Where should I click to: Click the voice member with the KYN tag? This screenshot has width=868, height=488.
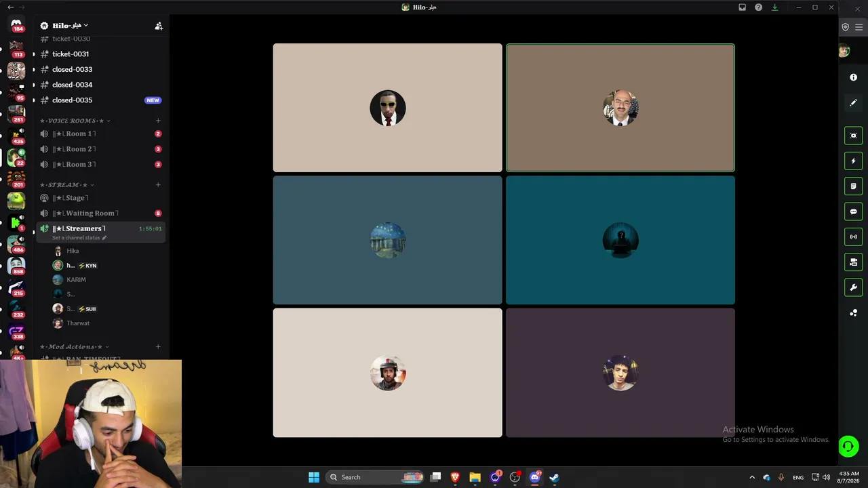[75, 266]
